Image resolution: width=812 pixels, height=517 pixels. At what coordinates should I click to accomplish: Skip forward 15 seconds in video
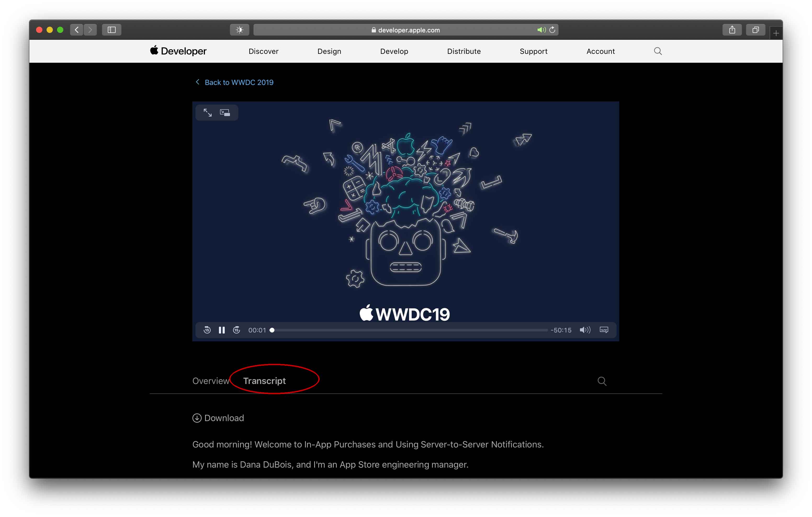pos(236,330)
